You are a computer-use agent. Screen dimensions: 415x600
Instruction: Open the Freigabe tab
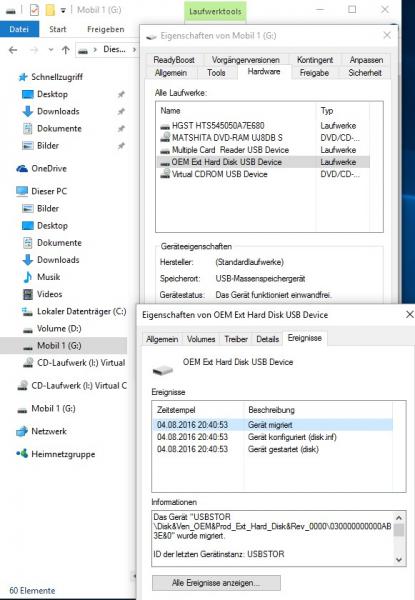314,73
